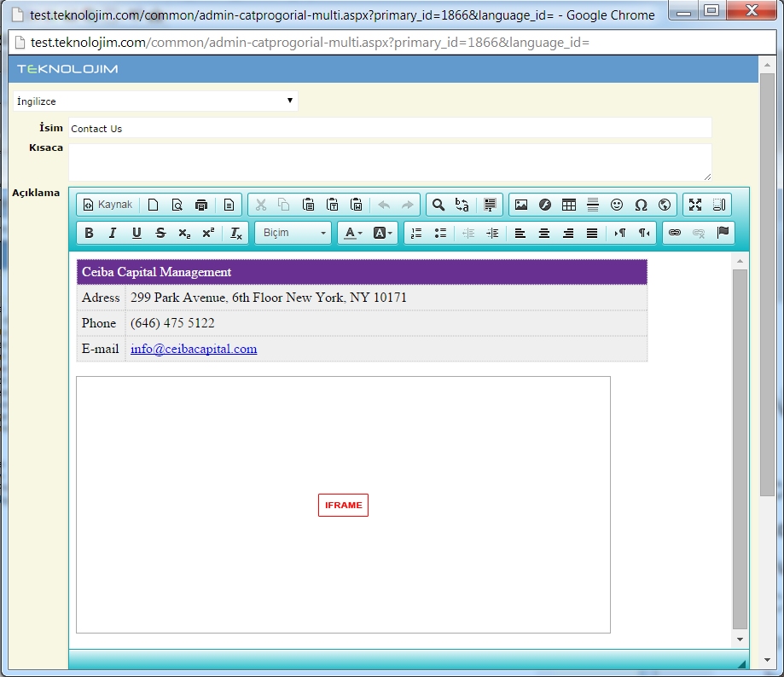Click the New Page icon
Image resolution: width=784 pixels, height=677 pixels.
[153, 205]
